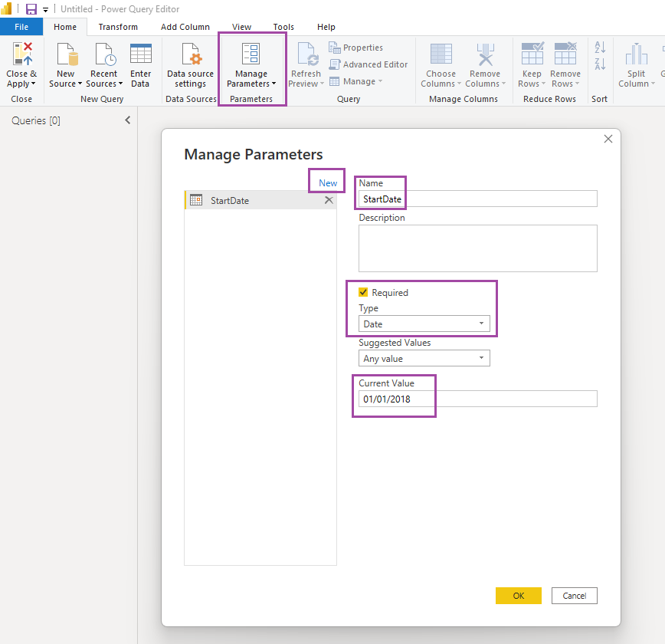Click the Close & Apply icon

(x=22, y=54)
